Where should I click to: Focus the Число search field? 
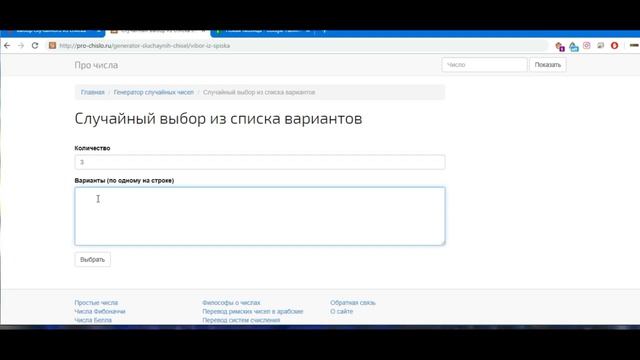484,65
